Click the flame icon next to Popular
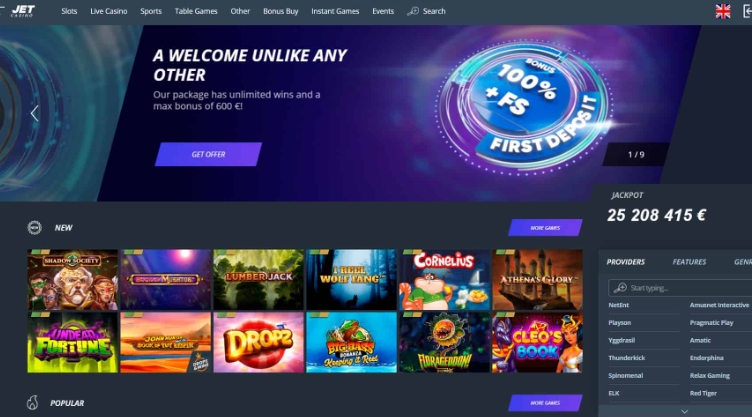 (x=33, y=403)
